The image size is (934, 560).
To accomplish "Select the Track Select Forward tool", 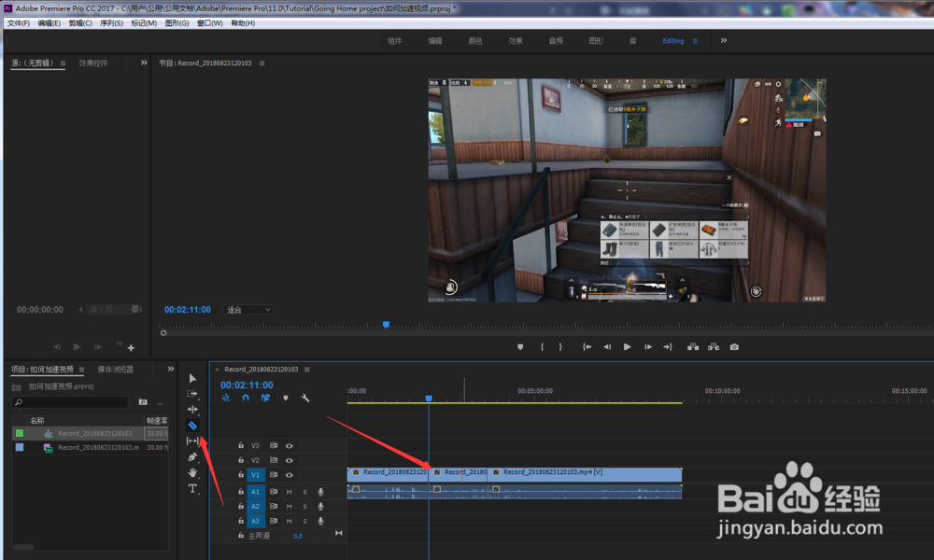I will point(192,394).
